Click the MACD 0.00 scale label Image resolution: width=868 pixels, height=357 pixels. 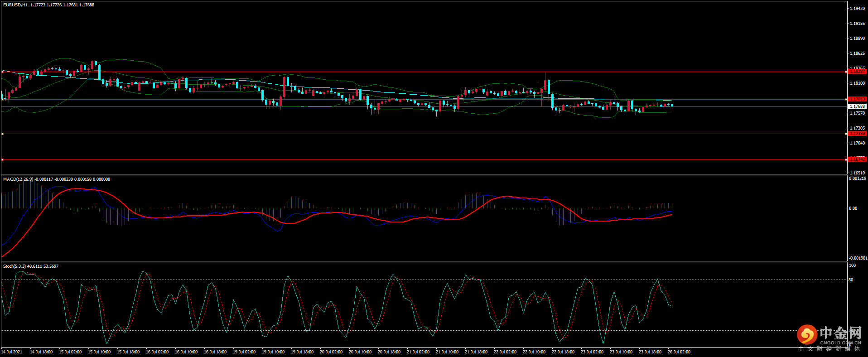(x=853, y=208)
